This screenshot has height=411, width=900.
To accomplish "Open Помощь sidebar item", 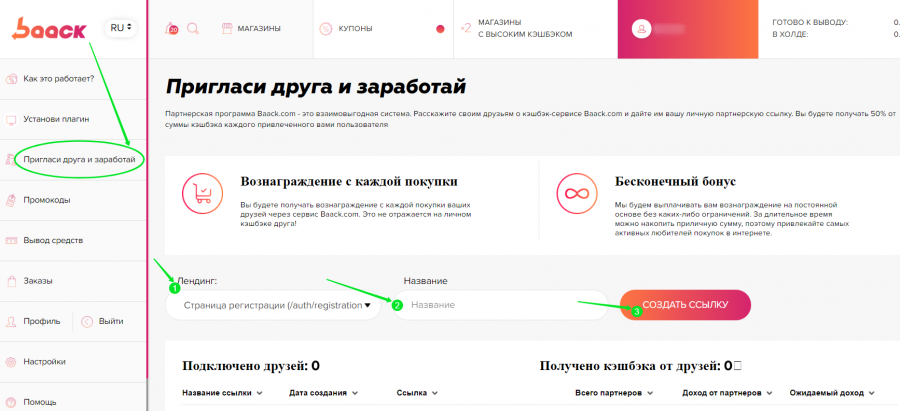I will tap(40, 402).
